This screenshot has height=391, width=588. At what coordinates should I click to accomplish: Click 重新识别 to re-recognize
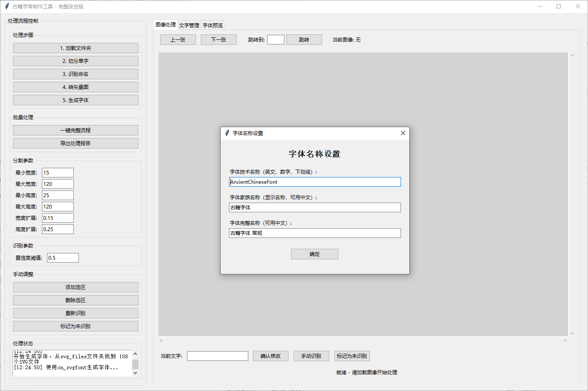75,313
